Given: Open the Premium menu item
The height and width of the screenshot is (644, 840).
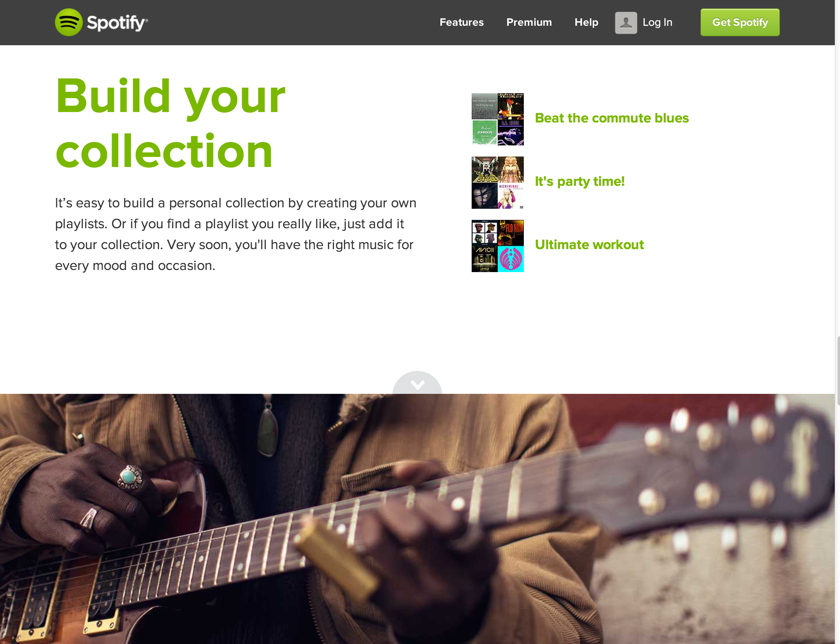Looking at the screenshot, I should [x=529, y=22].
